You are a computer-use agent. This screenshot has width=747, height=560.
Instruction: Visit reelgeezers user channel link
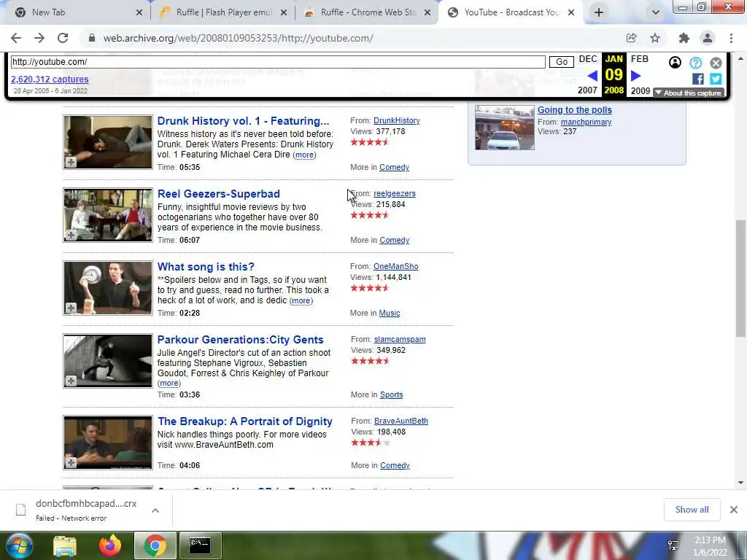395,193
